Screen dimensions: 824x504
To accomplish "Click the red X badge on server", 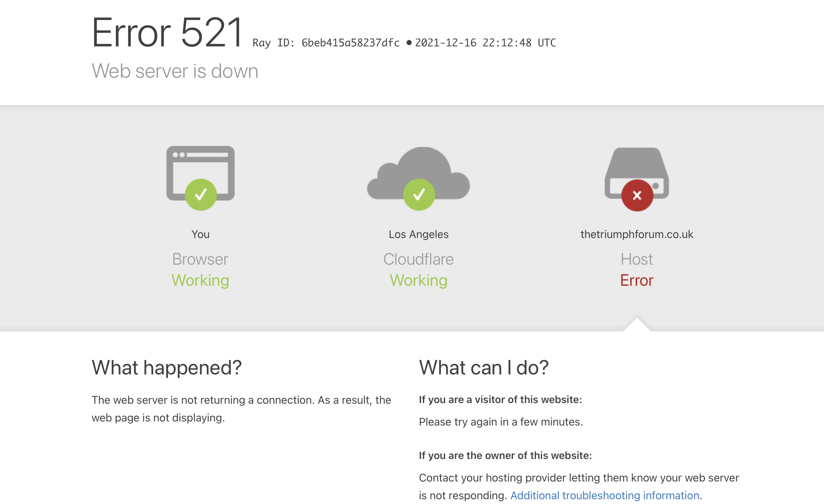I will point(637,195).
